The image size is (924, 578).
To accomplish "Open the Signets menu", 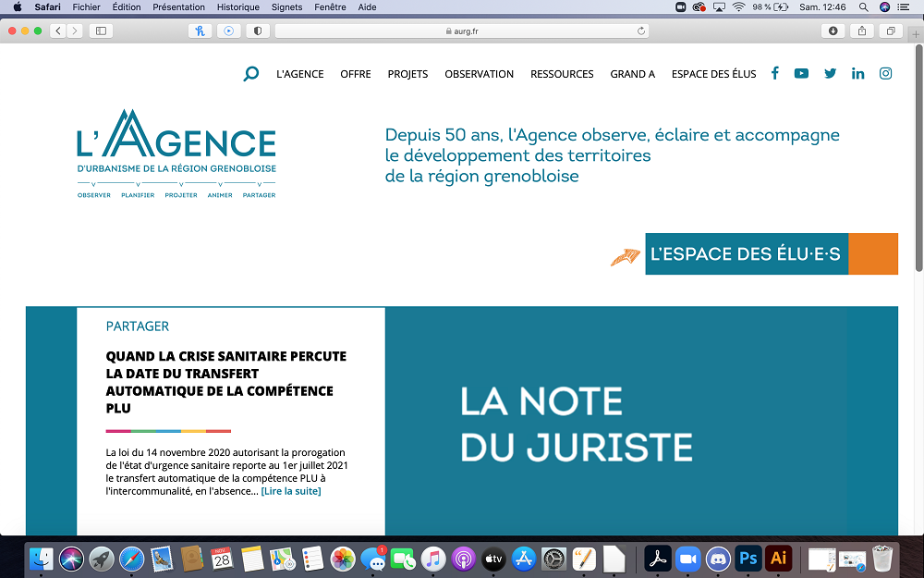I will click(x=286, y=7).
